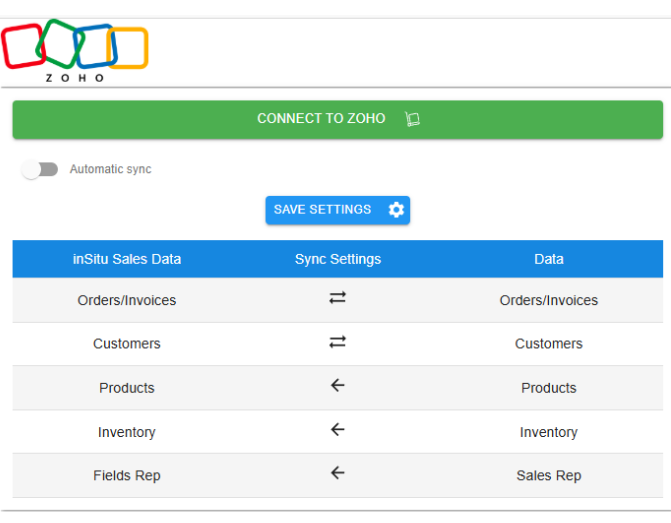
Task: Click Inventory in the inSitu column
Action: pos(127,432)
